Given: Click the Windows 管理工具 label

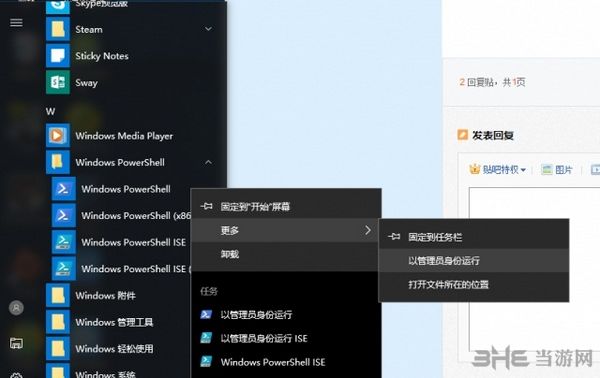Looking at the screenshot, I should 114,322.
